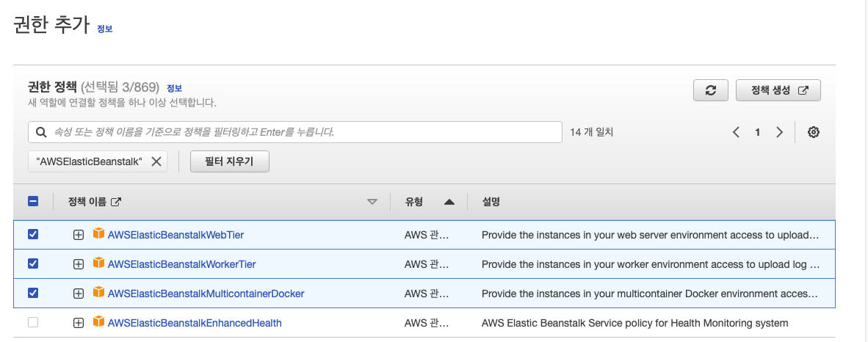Click "AWS 관…" type cell in WebTier row
This screenshot has height=342, width=868.
(x=427, y=235)
